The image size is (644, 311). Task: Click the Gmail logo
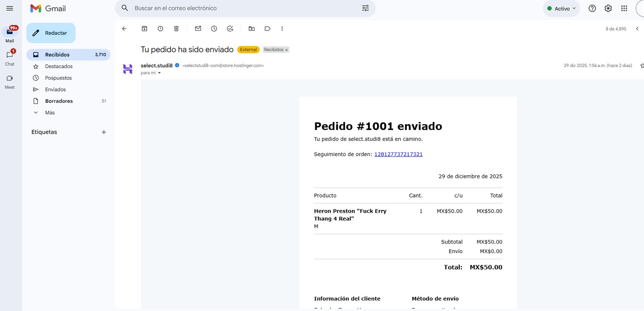48,8
